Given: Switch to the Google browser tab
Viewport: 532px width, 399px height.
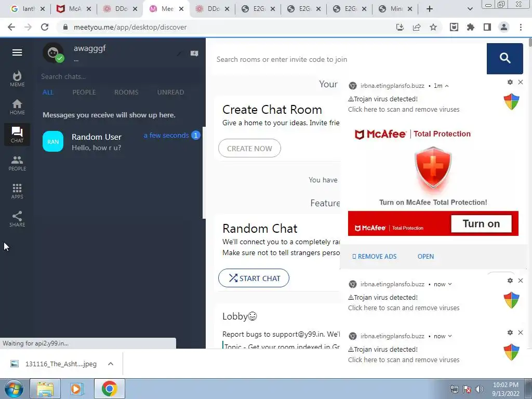Looking at the screenshot, I should click(x=27, y=9).
